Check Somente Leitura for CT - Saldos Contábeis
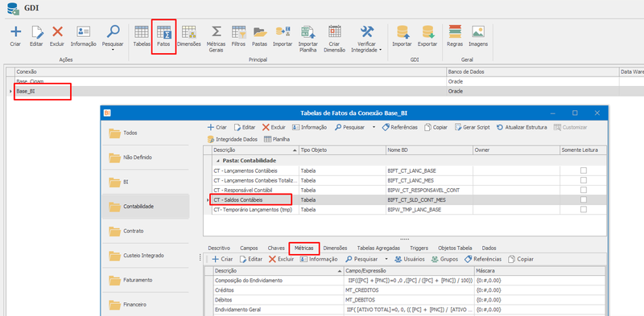644x316 pixels. (x=583, y=199)
